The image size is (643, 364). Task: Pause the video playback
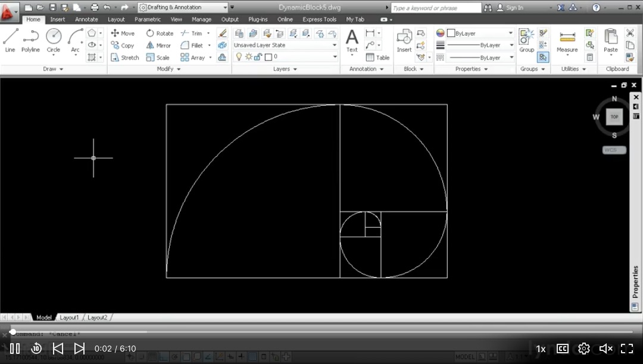click(x=15, y=349)
